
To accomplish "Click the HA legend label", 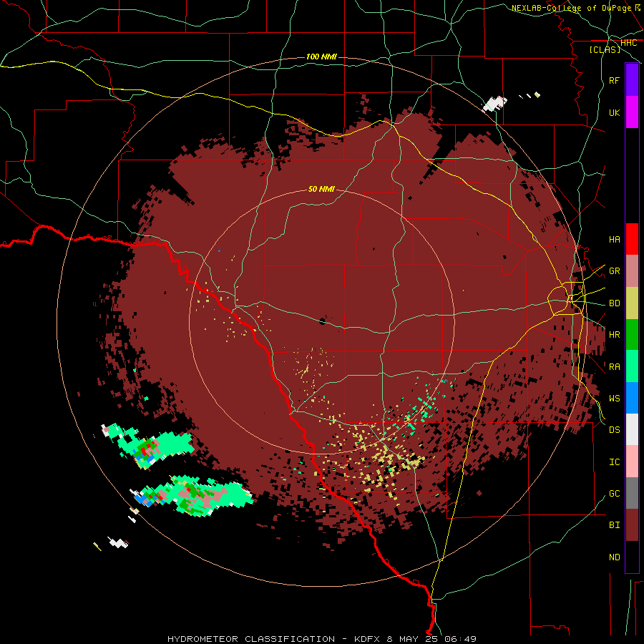I will 614,239.
